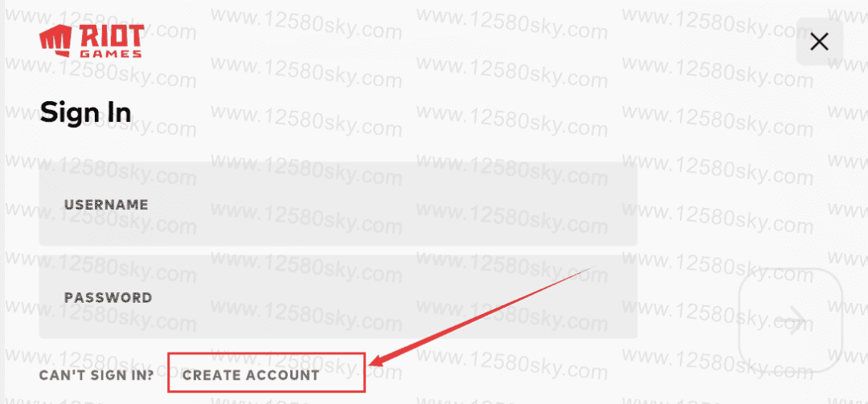Click empty area of the password box

[387, 297]
